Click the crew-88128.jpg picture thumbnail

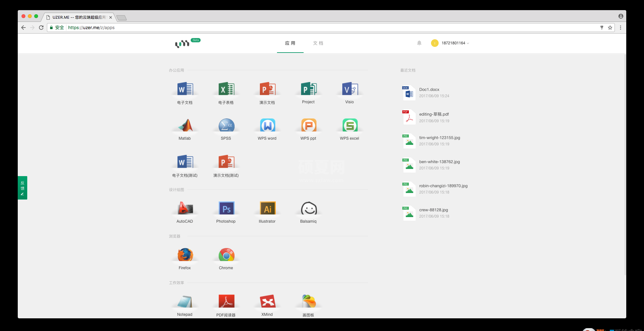tap(409, 213)
